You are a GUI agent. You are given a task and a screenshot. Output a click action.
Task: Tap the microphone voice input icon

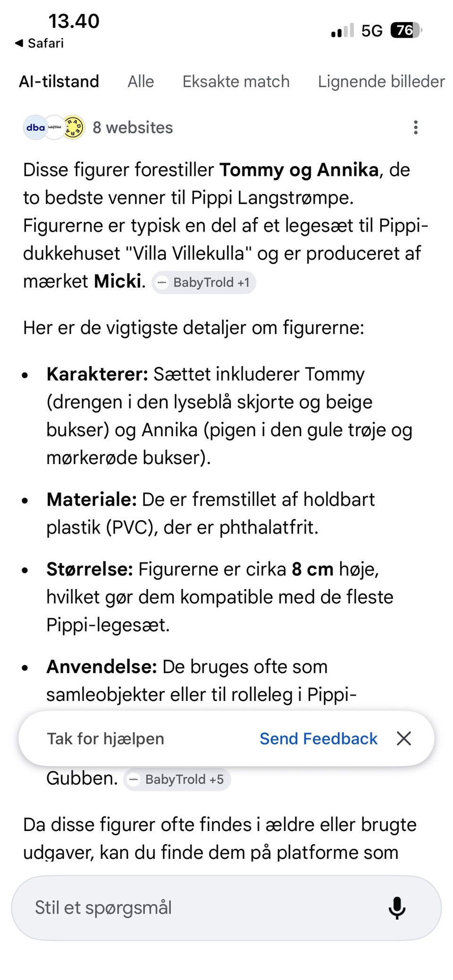397,907
